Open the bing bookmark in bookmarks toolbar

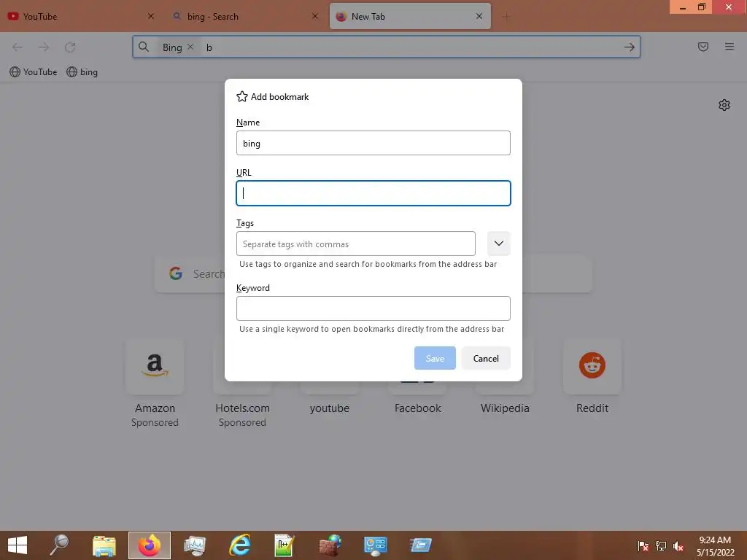point(82,72)
